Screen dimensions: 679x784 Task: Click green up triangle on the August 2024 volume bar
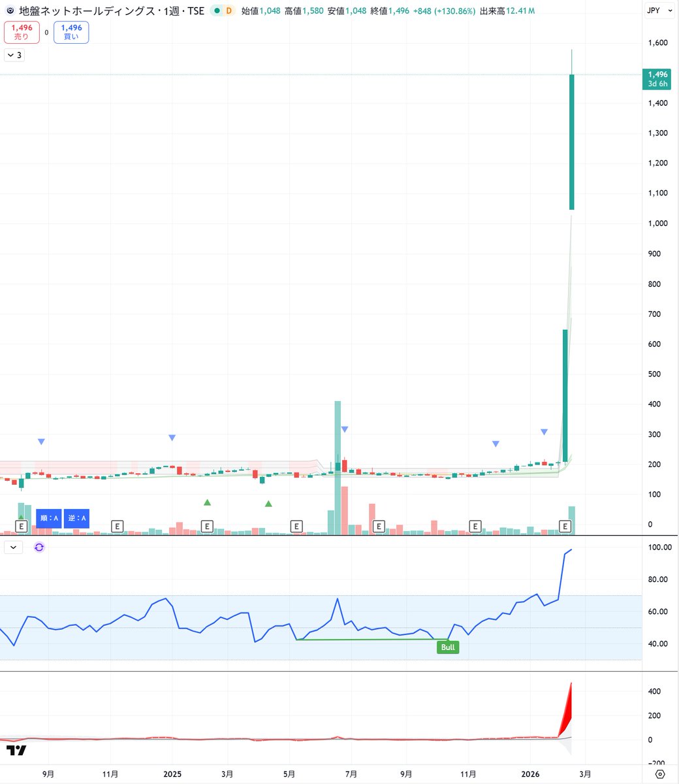coord(21,517)
